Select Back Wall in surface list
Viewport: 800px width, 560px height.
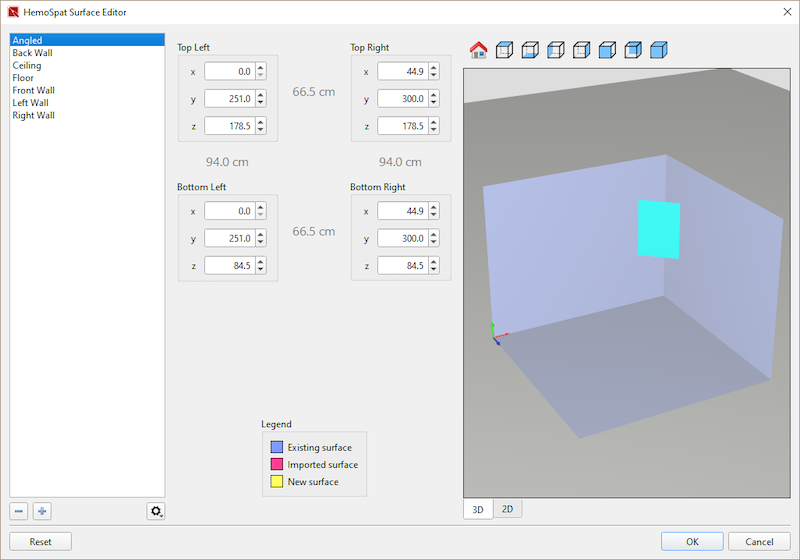[x=87, y=53]
